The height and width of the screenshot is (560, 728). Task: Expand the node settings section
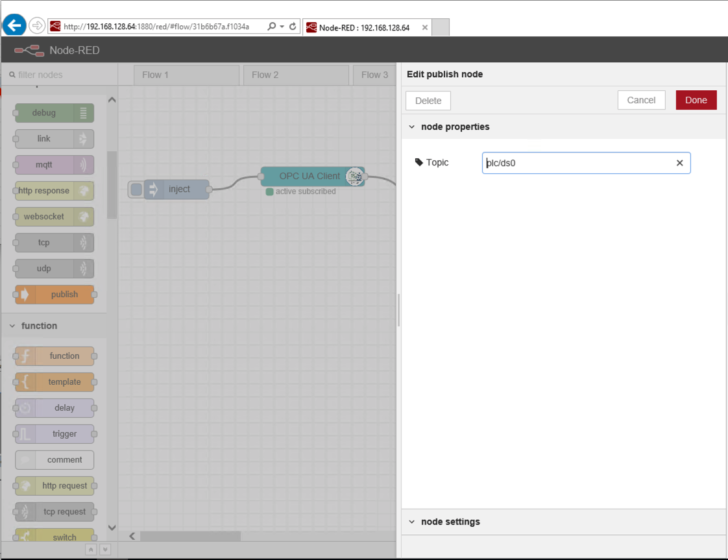[412, 522]
